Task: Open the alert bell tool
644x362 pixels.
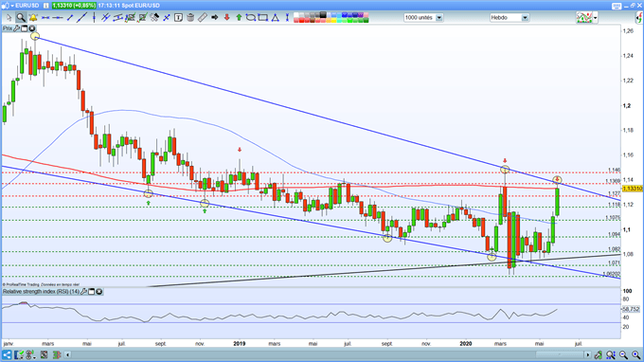Action: [x=33, y=18]
